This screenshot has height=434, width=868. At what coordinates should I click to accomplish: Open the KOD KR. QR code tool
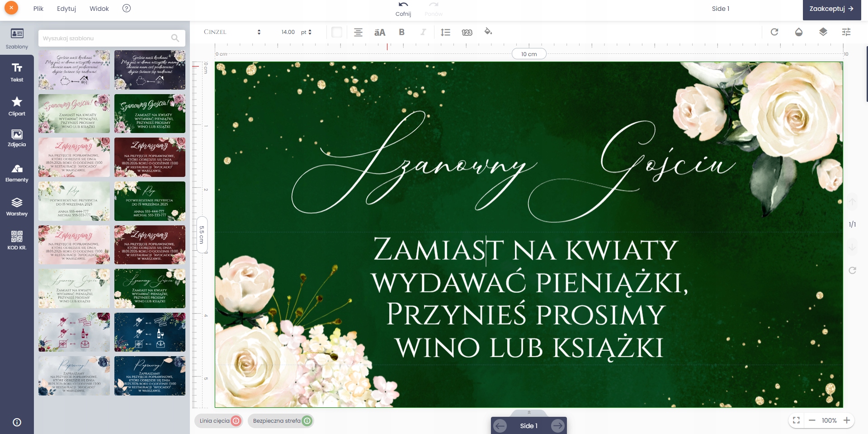(x=17, y=240)
